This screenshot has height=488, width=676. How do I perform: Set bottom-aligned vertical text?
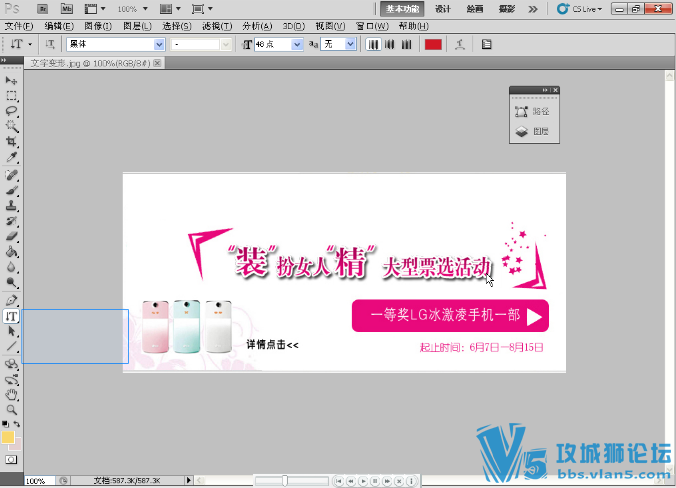pyautogui.click(x=406, y=44)
